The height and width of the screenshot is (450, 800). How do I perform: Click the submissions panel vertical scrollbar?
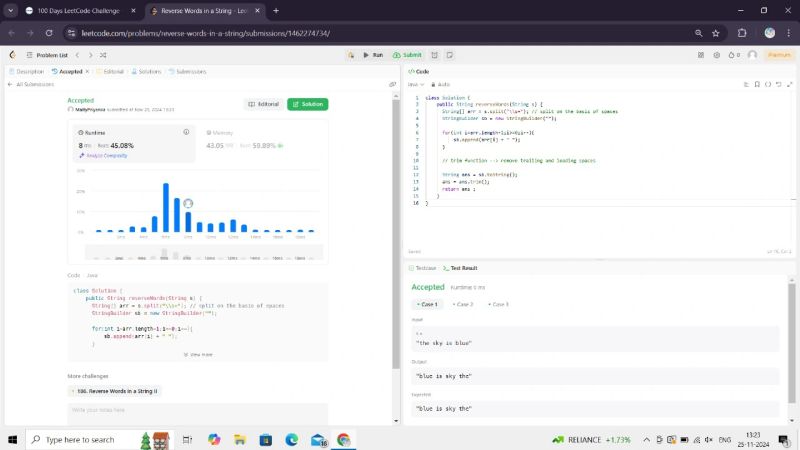point(396,235)
